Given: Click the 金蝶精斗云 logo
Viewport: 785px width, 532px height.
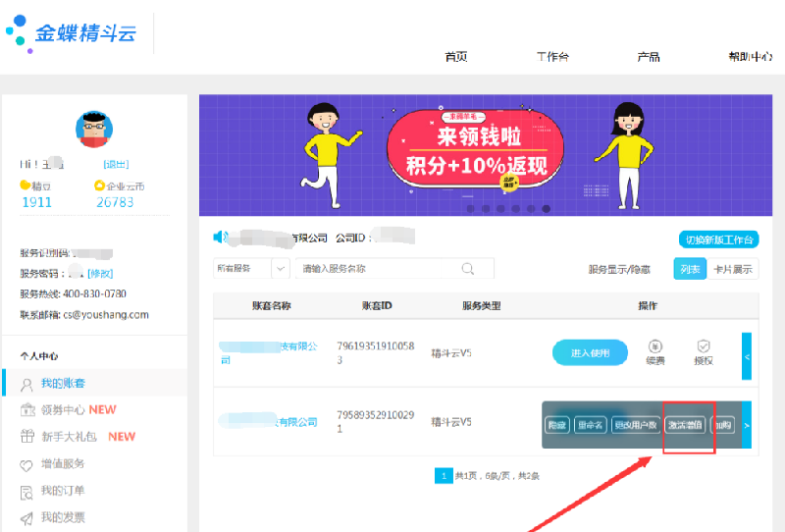Looking at the screenshot, I should click(72, 33).
